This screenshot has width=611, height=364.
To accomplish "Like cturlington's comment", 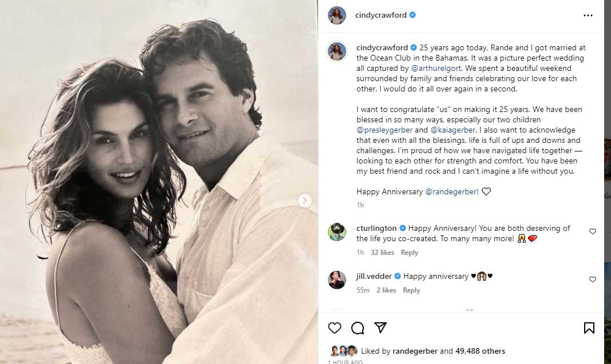I will click(593, 231).
